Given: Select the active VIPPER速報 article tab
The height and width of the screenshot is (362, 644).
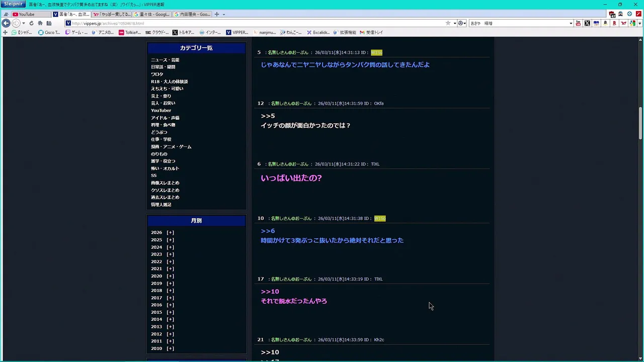Looking at the screenshot, I should pyautogui.click(x=71, y=14).
